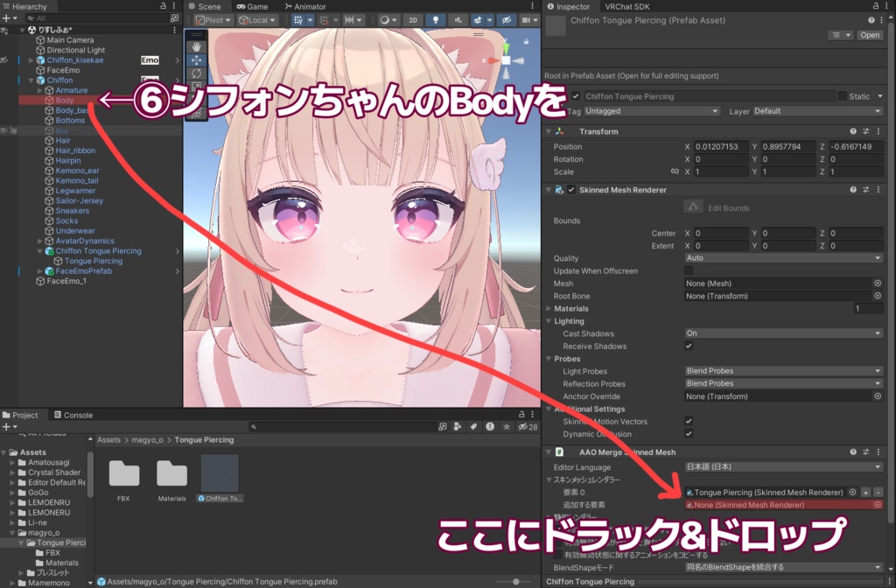Select the Rotate tool in Scene
Screen dimensions: 896x588
[196, 73]
